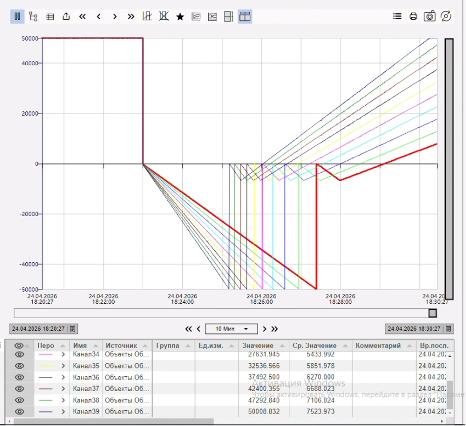Jump far forward with top toolbar double-right arrows
The image size is (466, 426).
tap(131, 16)
